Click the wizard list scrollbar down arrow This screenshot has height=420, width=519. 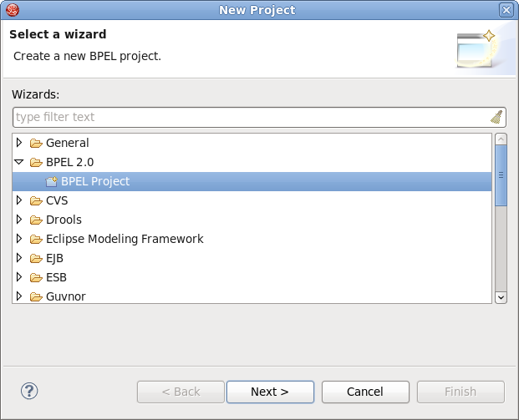[501, 296]
